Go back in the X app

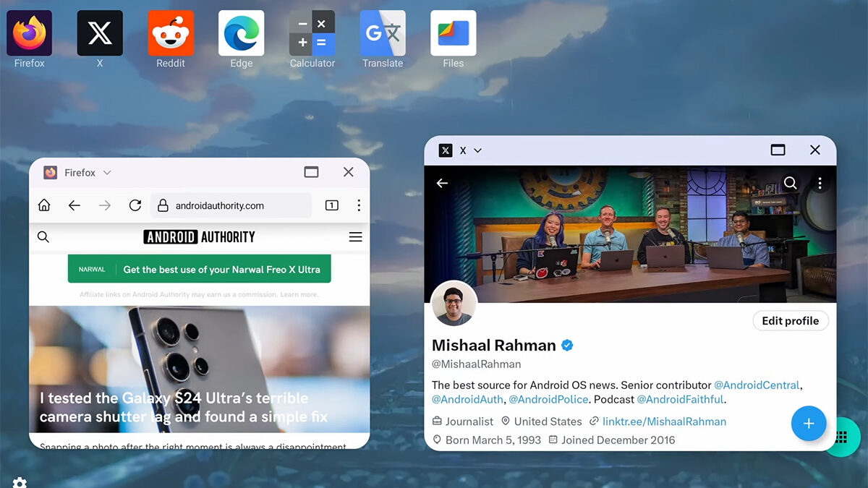coord(442,184)
